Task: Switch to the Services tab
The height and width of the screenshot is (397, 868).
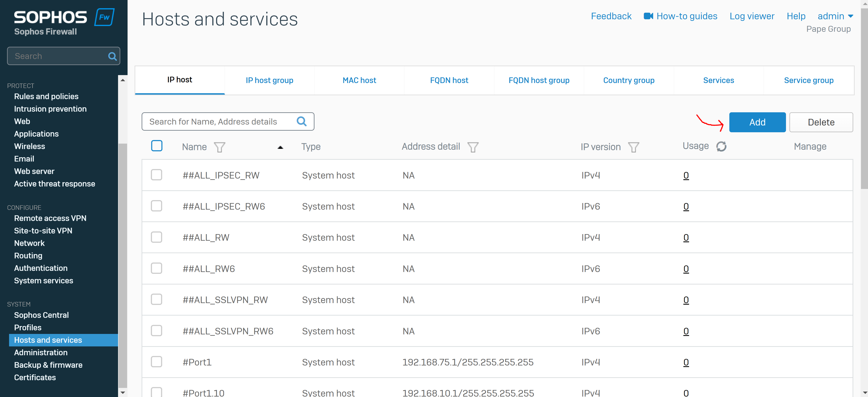Action: pos(718,80)
